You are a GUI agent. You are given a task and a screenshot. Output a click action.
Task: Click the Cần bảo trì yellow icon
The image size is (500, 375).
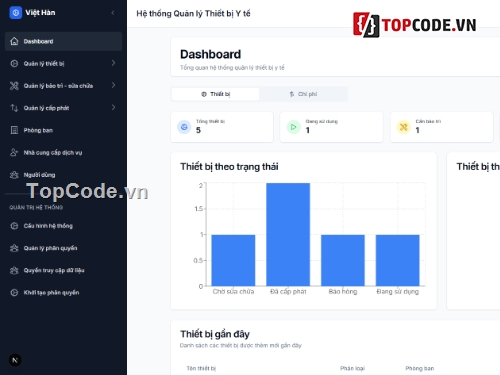pos(403,127)
